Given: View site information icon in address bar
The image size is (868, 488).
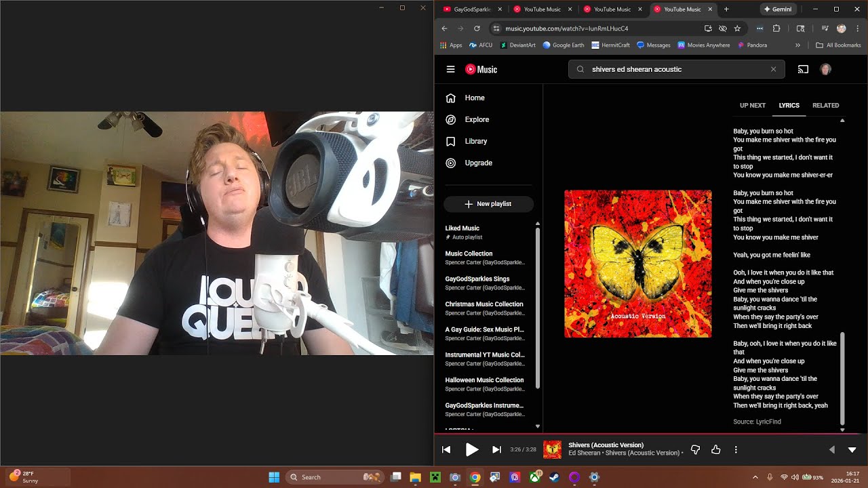Looking at the screenshot, I should 496,28.
